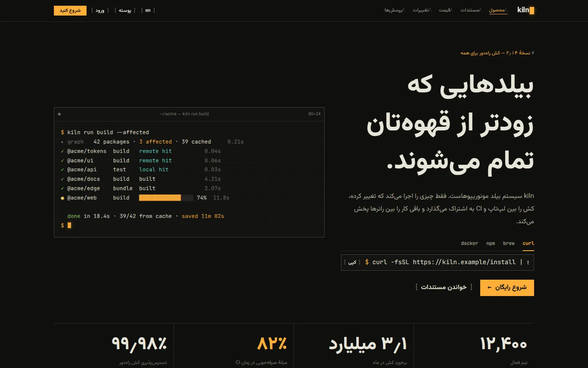Open the پرسش‌ها FAQ link
This screenshot has height=368, width=588.
tap(395, 10)
